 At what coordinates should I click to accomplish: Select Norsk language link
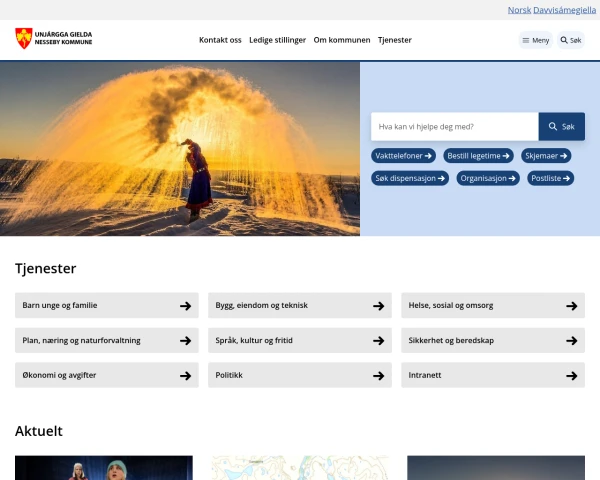pyautogui.click(x=519, y=9)
